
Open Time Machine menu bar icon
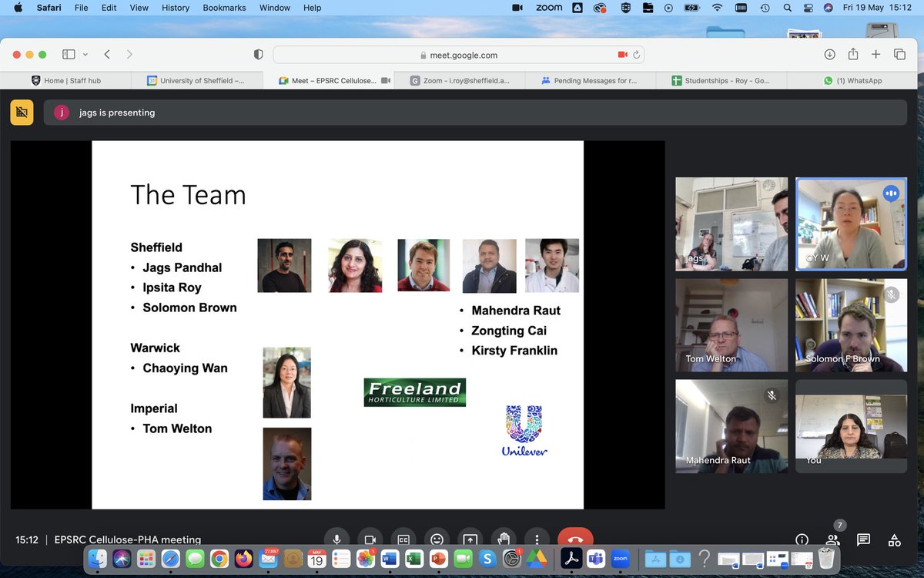(x=764, y=8)
